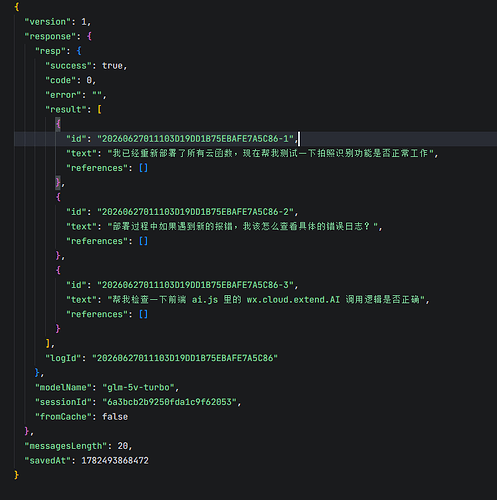Click the "logId" key
The image size is (497, 500).
pos(63,358)
